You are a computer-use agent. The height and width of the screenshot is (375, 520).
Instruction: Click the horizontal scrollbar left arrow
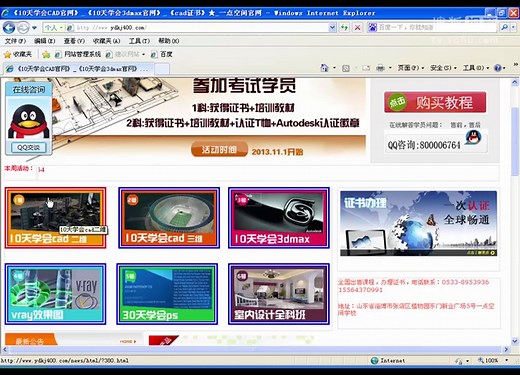click(x=4, y=350)
